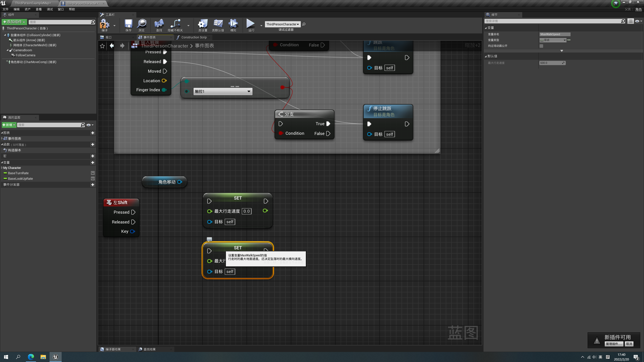The image size is (644, 362).
Task: Dismiss plugin notification with 取消
Action: click(629, 344)
